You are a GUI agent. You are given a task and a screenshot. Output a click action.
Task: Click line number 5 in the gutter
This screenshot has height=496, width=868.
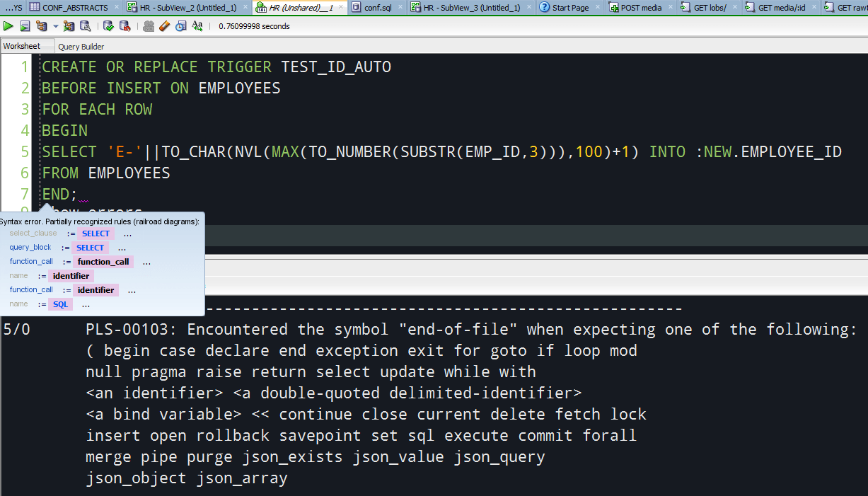coord(25,151)
